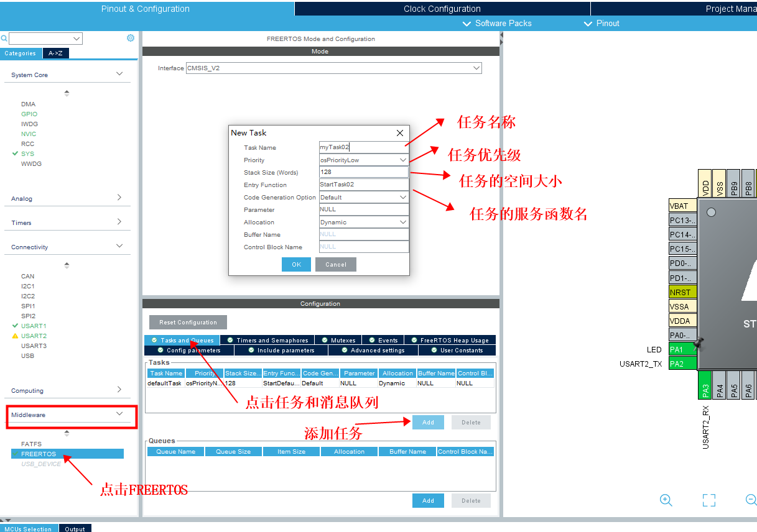This screenshot has width=757, height=532.
Task: Select the VSSA pin
Action: coord(683,306)
